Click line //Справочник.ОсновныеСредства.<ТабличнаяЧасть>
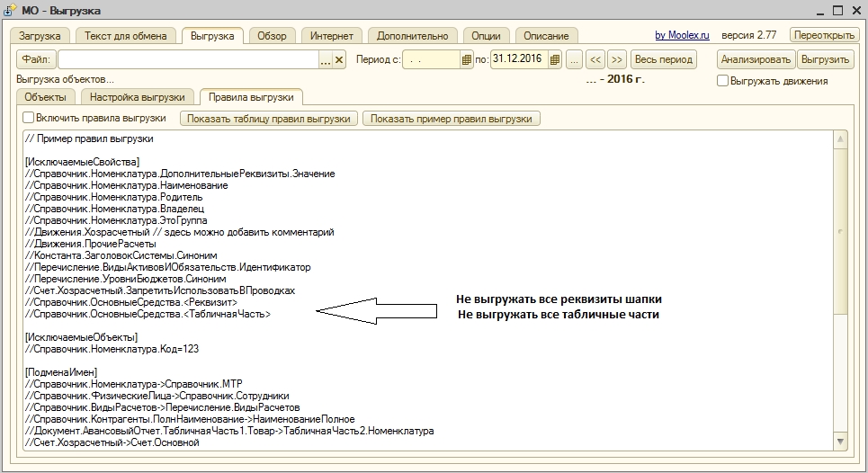This screenshot has width=868, height=473. click(148, 314)
